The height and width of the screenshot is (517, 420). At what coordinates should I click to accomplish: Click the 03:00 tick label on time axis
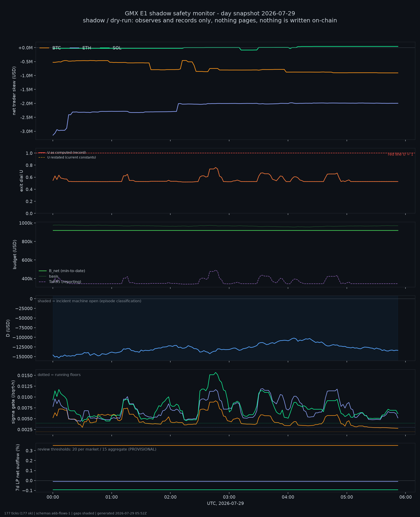click(229, 497)
